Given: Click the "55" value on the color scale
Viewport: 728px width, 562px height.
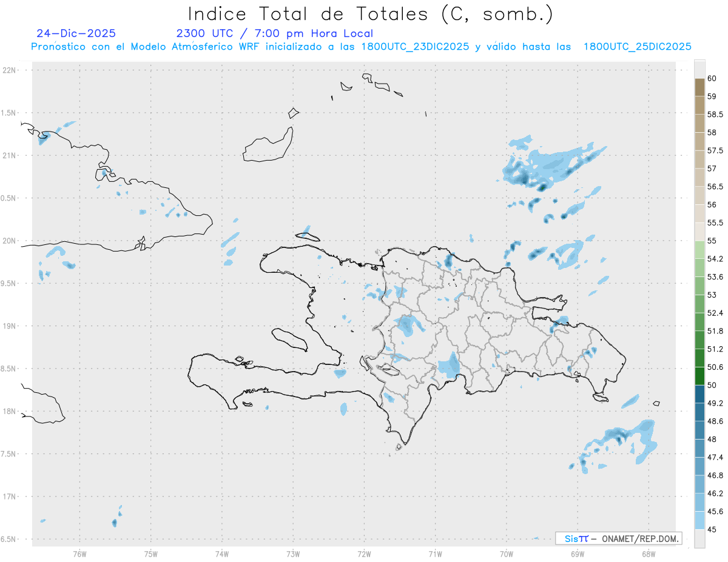Looking at the screenshot, I should [712, 241].
